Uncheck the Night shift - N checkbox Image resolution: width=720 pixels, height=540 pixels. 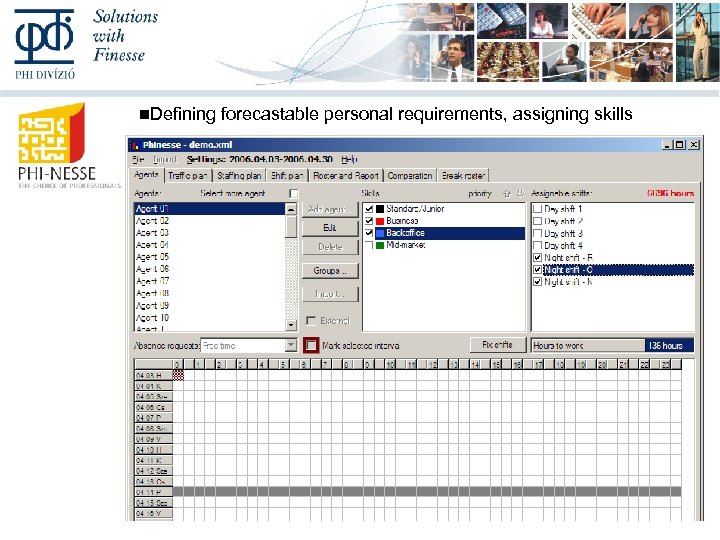point(537,281)
